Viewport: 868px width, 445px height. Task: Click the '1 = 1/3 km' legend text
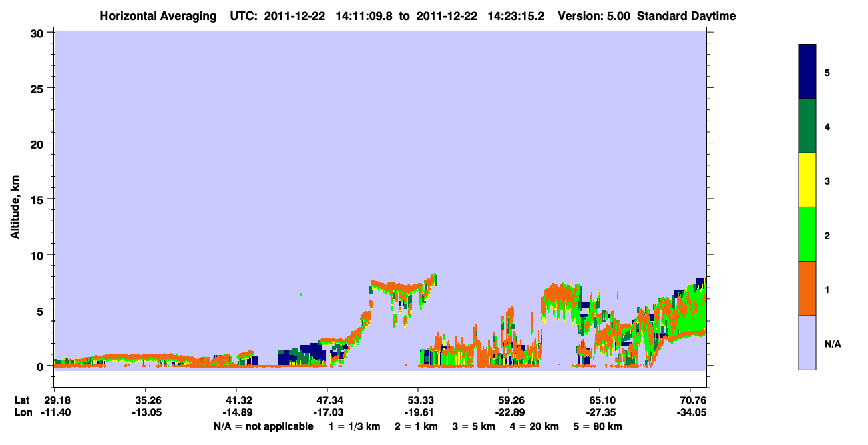(x=355, y=426)
